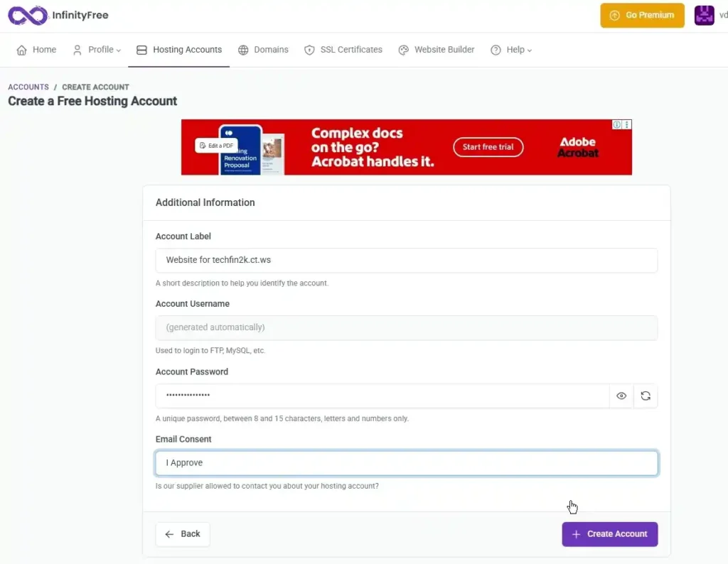Screen dimensions: 728x564
Task: Click the Help question mark icon
Action: point(496,50)
